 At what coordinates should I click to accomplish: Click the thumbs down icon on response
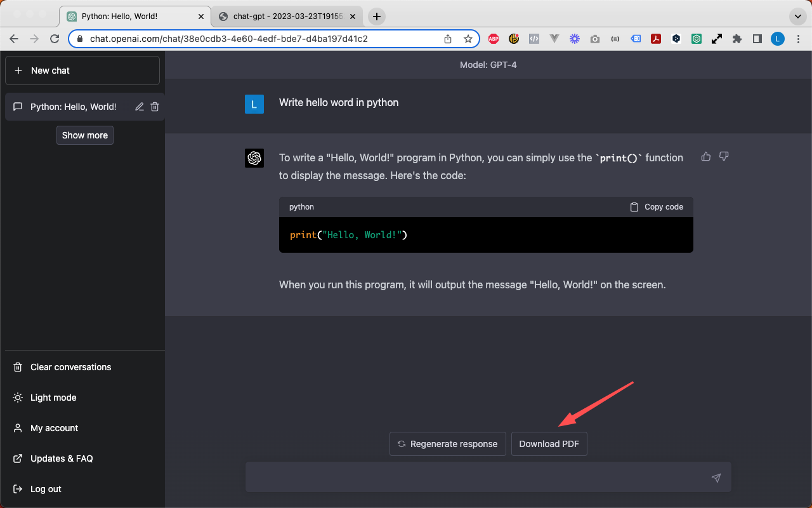tap(724, 156)
